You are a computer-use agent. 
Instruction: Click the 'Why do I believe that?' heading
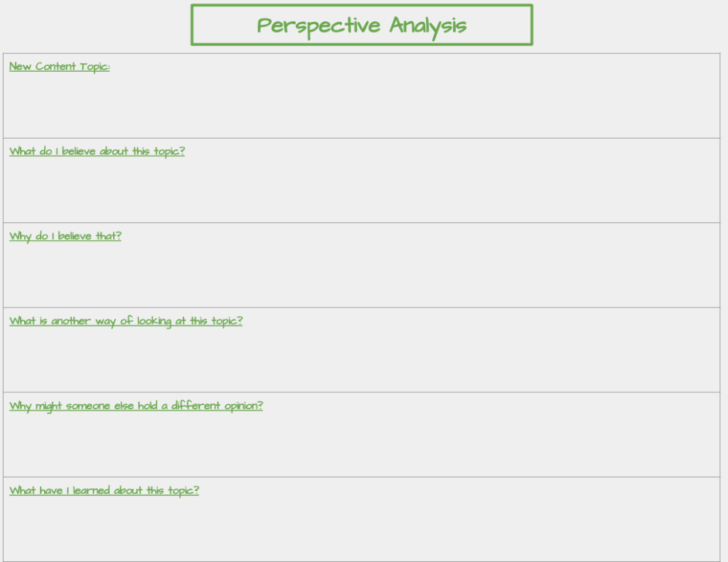click(x=65, y=236)
